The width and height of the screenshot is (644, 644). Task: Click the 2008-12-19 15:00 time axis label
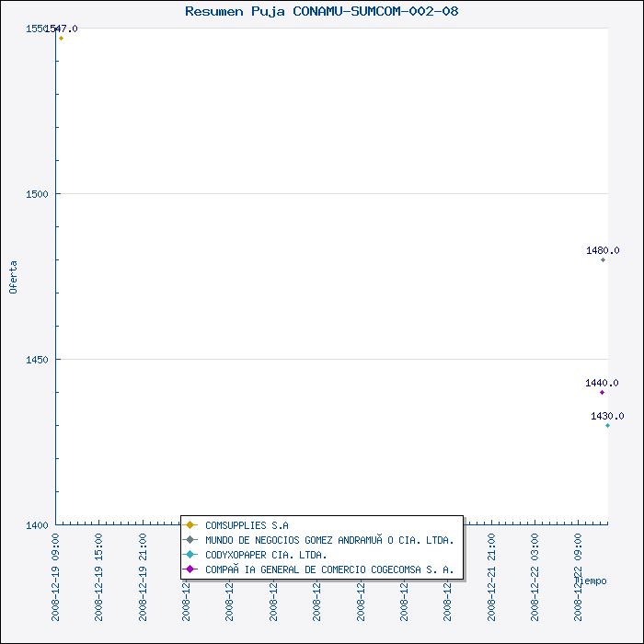[x=99, y=576]
